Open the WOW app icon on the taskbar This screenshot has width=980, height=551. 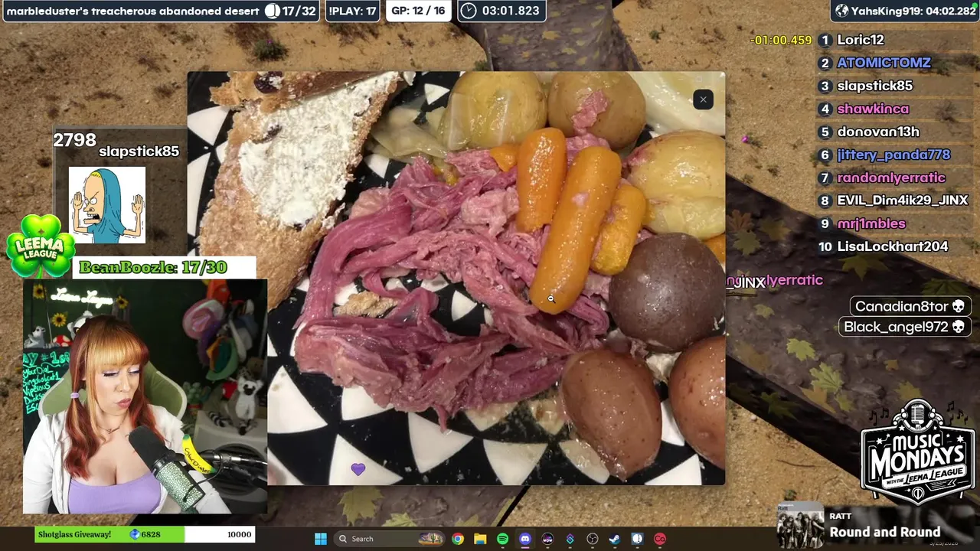[547, 539]
